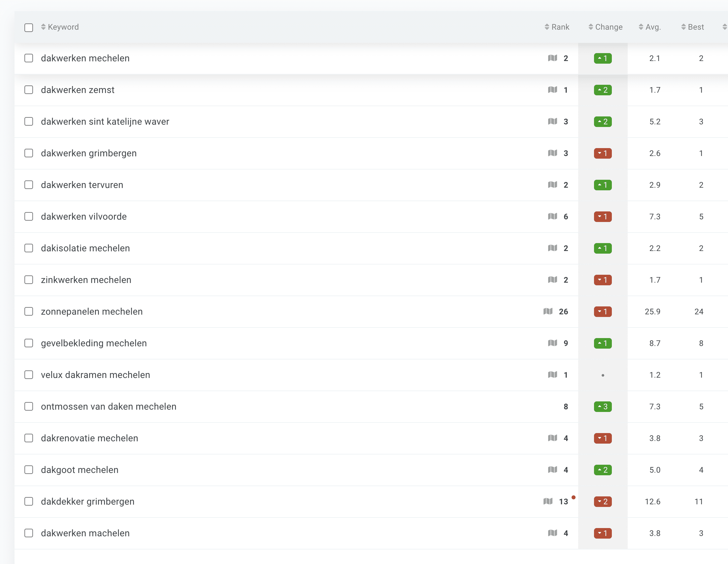Screen dimensions: 728x564
Task: Click the no-change dot for velux dakramen mechelen
Action: click(603, 375)
